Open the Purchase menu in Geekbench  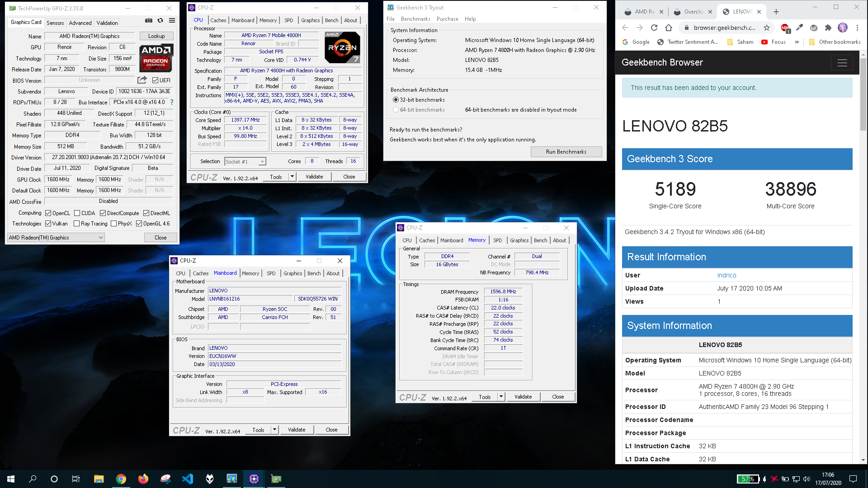tap(447, 19)
